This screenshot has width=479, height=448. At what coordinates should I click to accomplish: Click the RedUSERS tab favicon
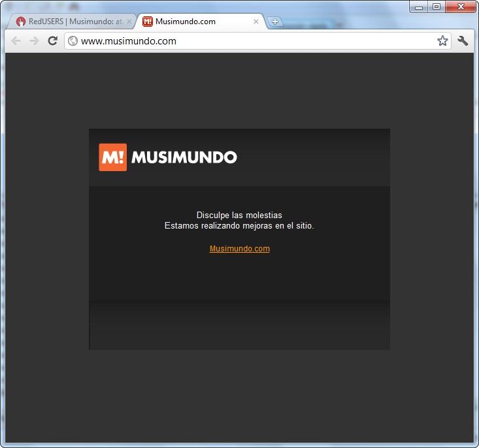(21, 22)
